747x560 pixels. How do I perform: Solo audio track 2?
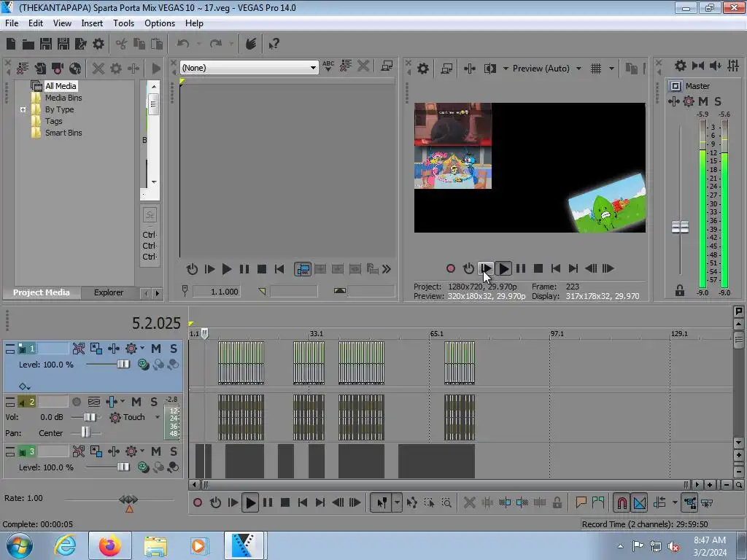pyautogui.click(x=154, y=402)
